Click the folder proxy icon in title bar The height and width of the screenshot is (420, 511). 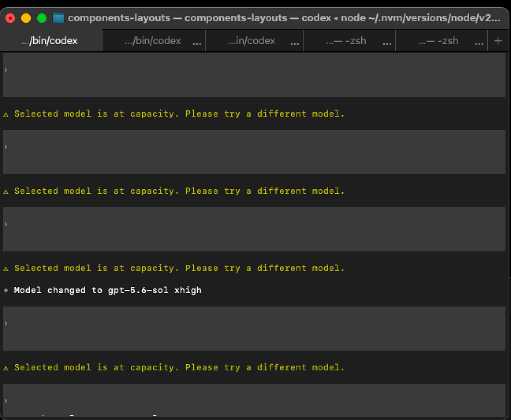coord(58,18)
